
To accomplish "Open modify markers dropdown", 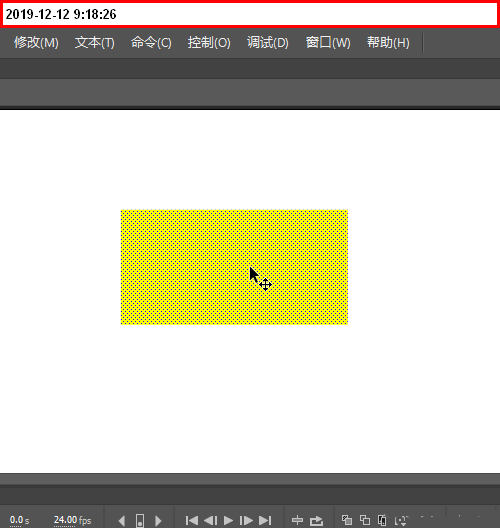I will click(401, 521).
